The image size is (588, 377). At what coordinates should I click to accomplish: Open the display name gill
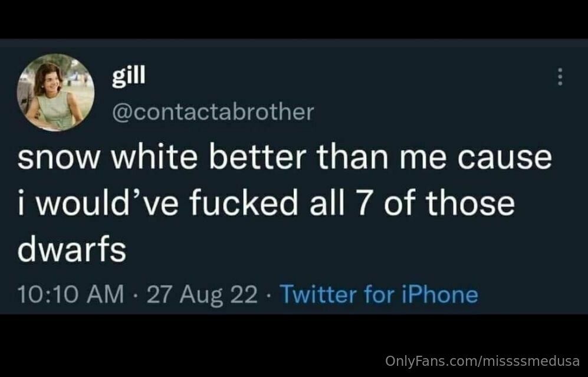point(128,77)
